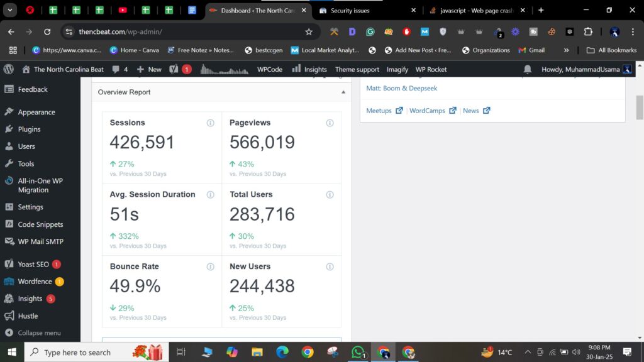The width and height of the screenshot is (644, 362).
Task: Open the Chrome extensions puzzle icon
Action: (588, 32)
